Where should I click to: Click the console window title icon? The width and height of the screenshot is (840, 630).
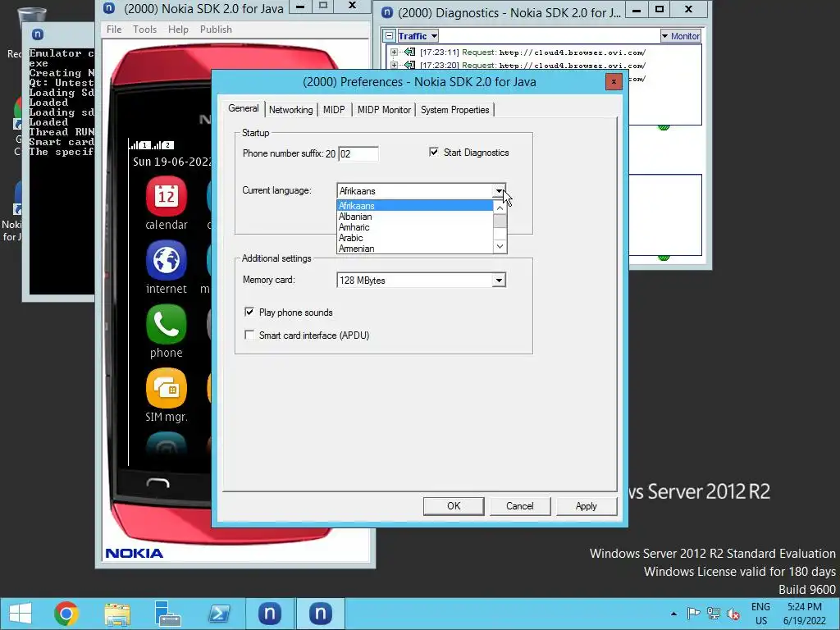[x=38, y=34]
